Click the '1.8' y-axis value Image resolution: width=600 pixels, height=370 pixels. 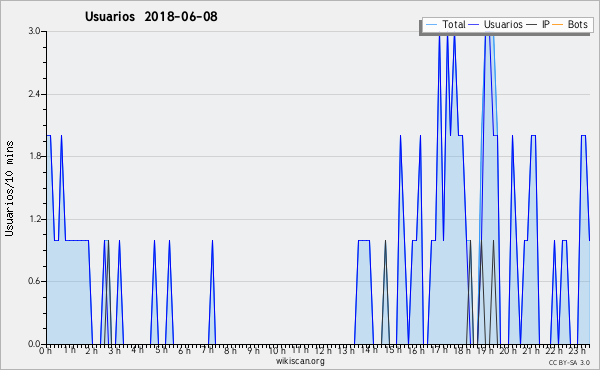[x=34, y=156]
